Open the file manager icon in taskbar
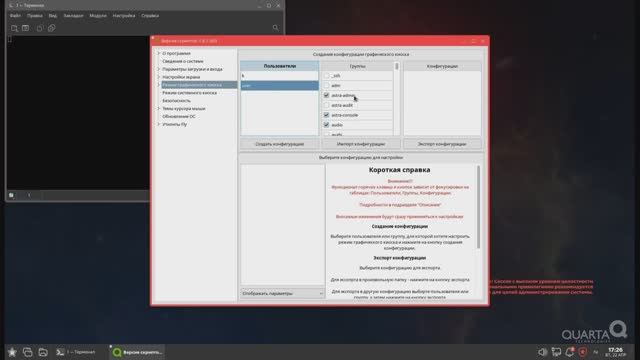This screenshot has height=360, width=640. pos(43,352)
